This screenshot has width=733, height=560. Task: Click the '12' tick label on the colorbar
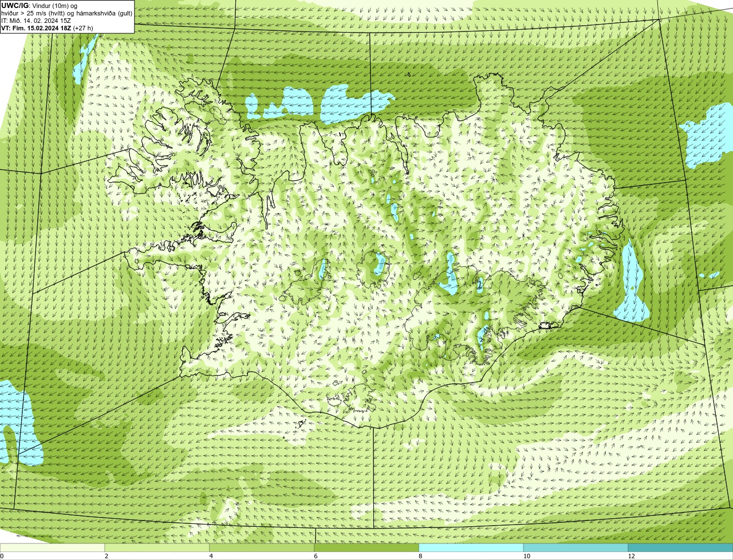pyautogui.click(x=631, y=556)
